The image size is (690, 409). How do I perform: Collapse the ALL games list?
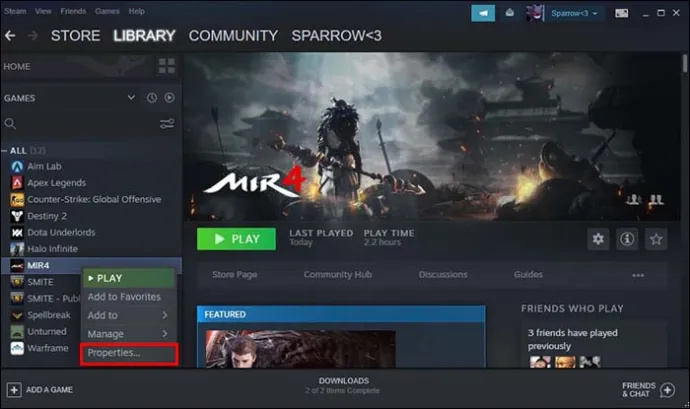click(x=4, y=151)
